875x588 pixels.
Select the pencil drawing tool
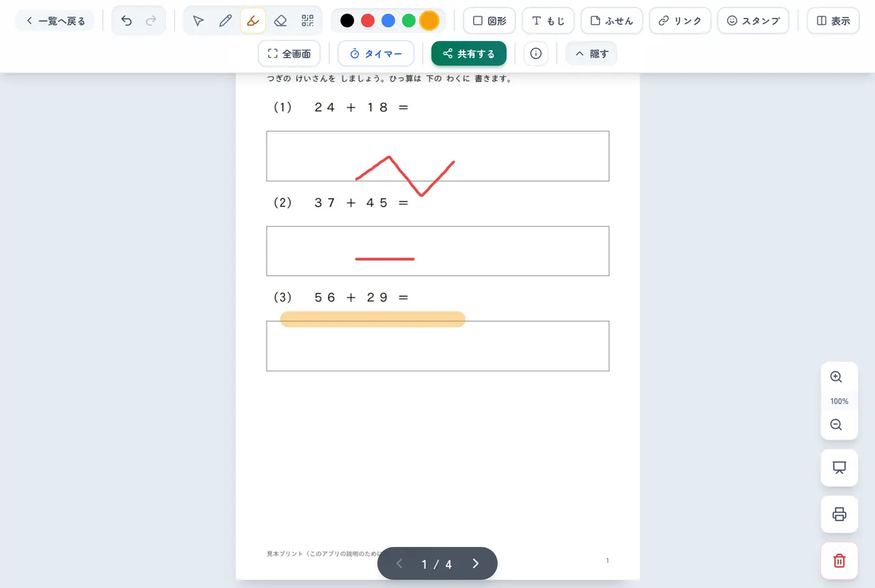tap(226, 21)
